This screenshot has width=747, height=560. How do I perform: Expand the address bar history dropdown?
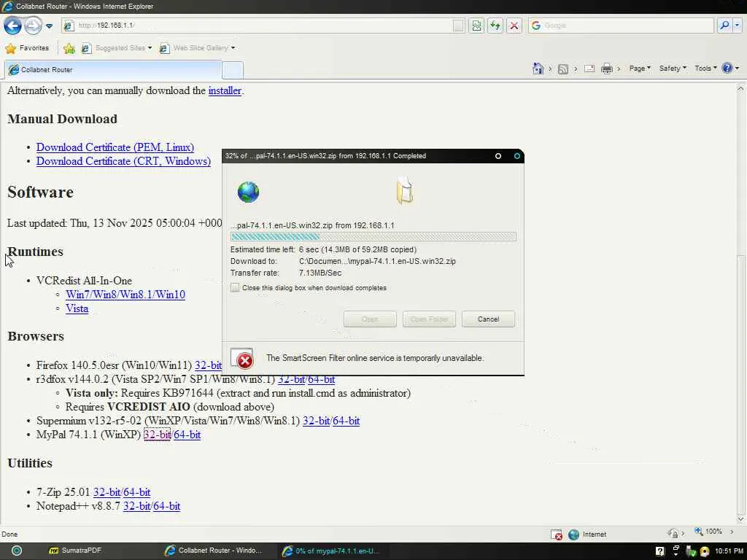458,26
